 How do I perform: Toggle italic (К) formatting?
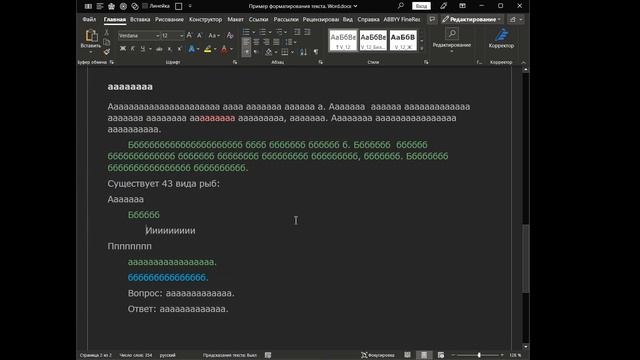tap(133, 49)
